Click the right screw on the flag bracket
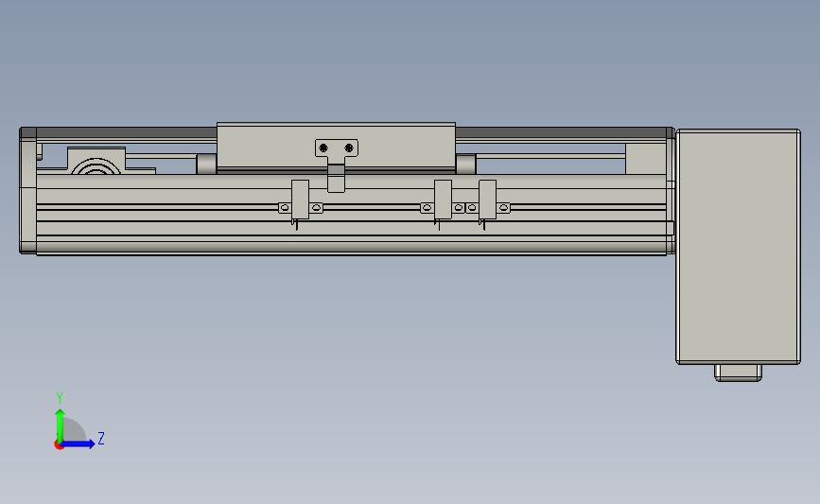 (349, 148)
